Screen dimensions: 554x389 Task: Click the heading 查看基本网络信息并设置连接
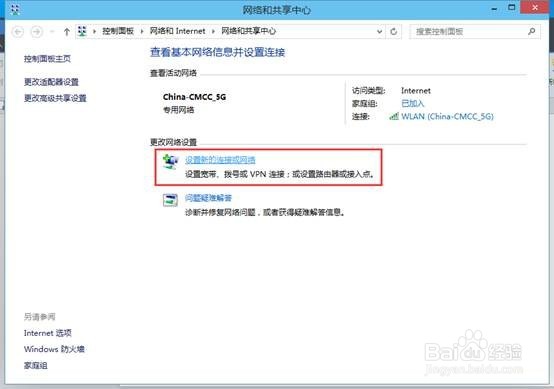[218, 52]
